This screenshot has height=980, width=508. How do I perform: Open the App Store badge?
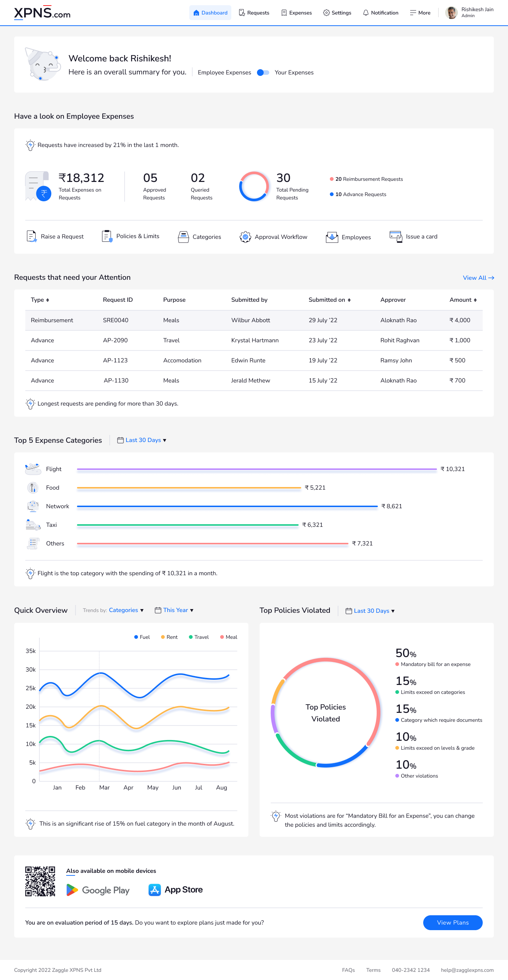tap(176, 890)
